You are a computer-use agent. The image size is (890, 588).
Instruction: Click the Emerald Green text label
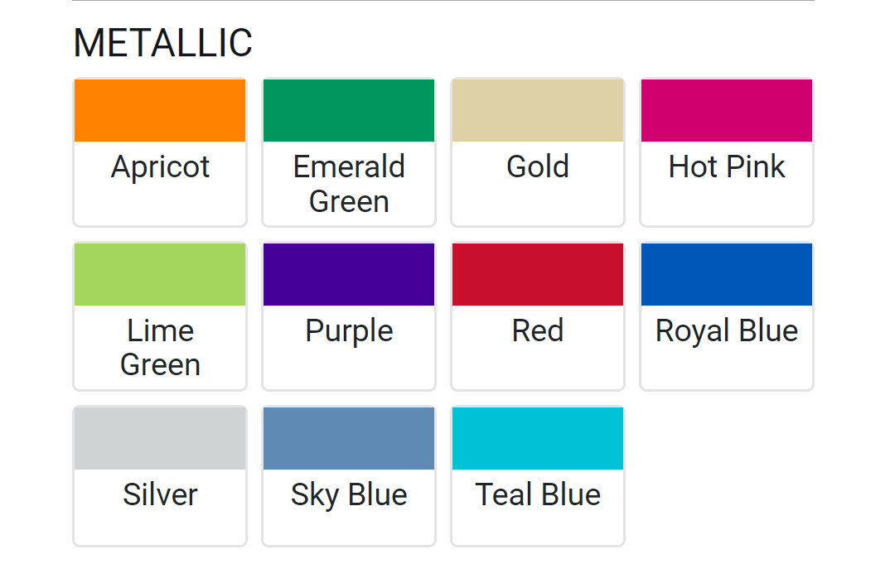click(x=349, y=184)
